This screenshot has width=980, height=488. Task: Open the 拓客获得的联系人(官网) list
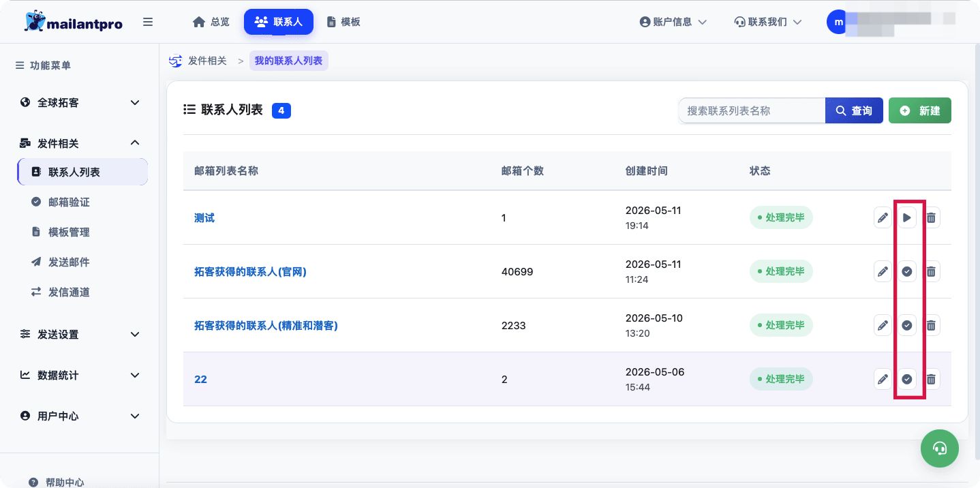click(250, 272)
